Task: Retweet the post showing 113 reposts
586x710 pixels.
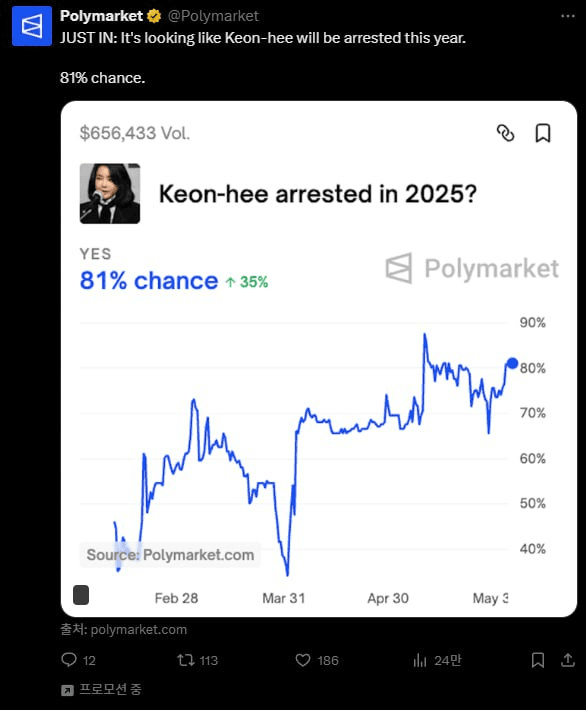Action: click(186, 660)
